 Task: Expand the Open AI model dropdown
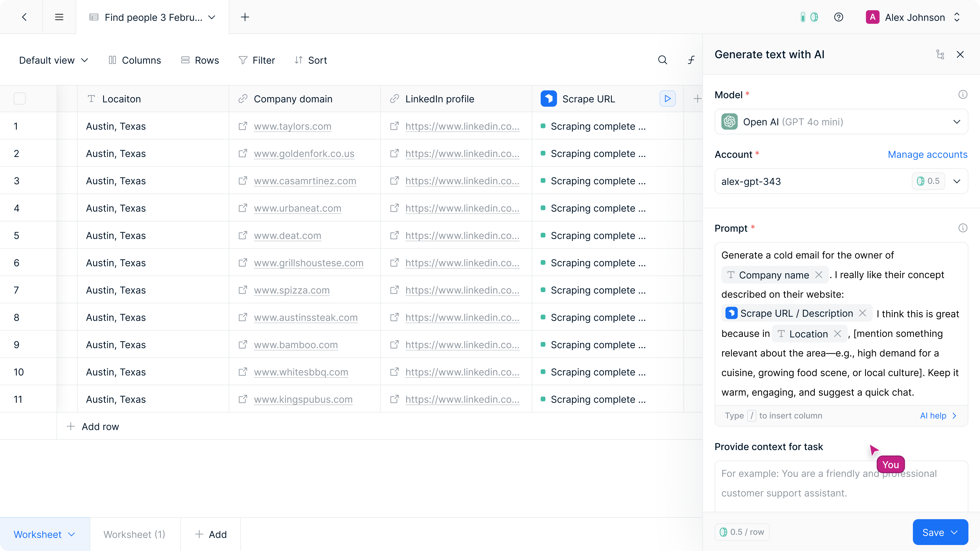coord(841,122)
